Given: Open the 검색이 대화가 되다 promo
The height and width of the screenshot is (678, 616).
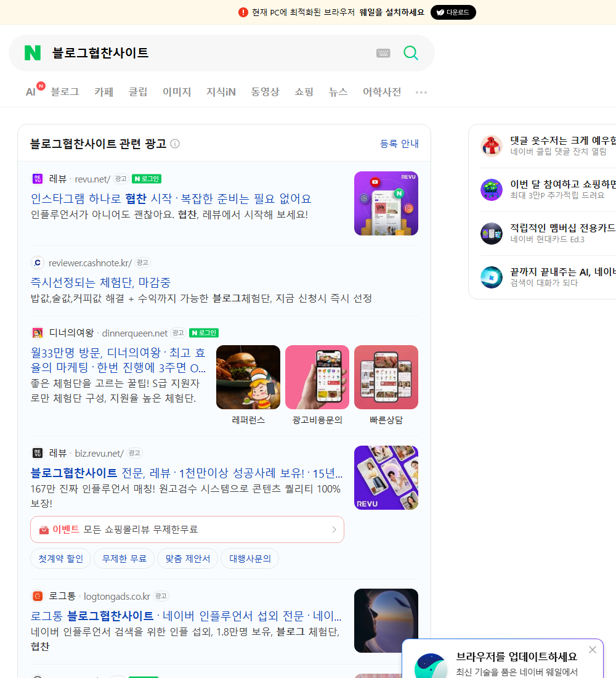Looking at the screenshot, I should [544, 283].
